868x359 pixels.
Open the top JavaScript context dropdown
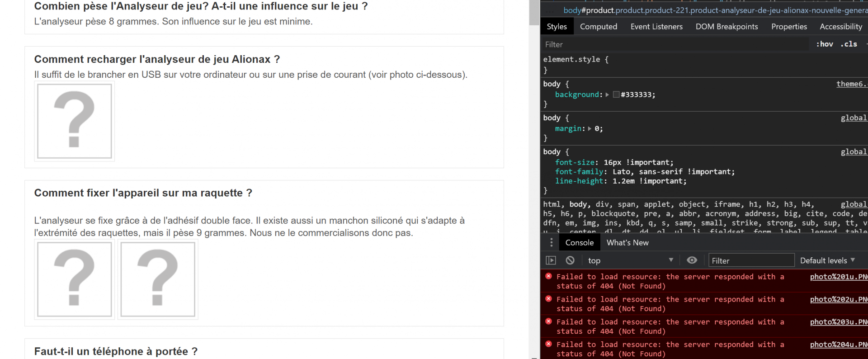[x=630, y=260]
